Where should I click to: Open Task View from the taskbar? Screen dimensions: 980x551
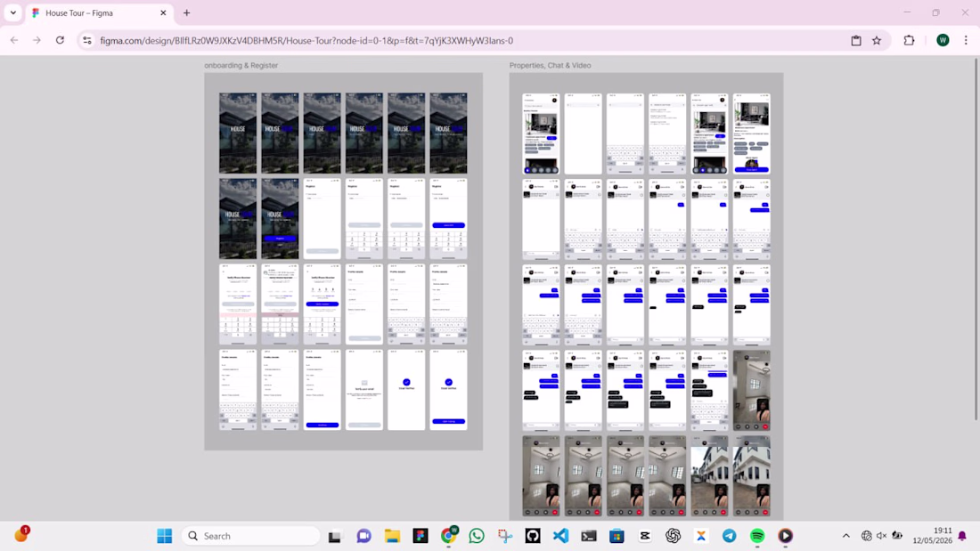[335, 536]
